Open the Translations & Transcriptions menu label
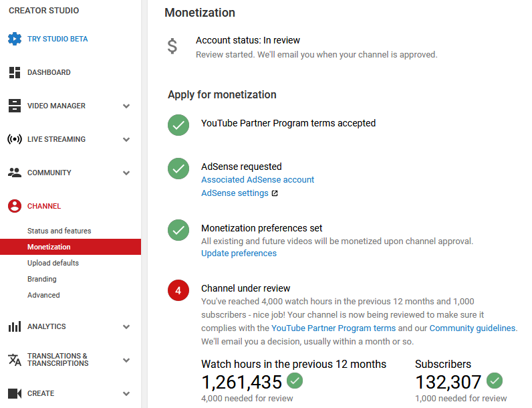The image size is (532, 408). (57, 360)
